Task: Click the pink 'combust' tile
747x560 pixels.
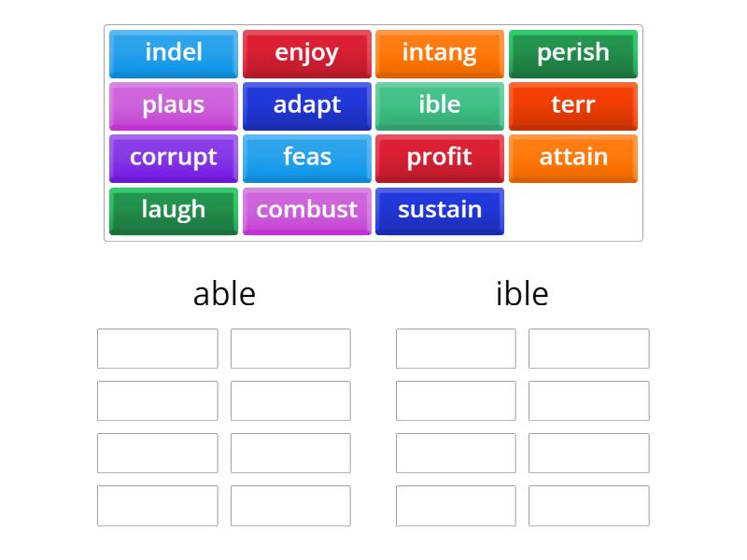Action: pos(306,210)
